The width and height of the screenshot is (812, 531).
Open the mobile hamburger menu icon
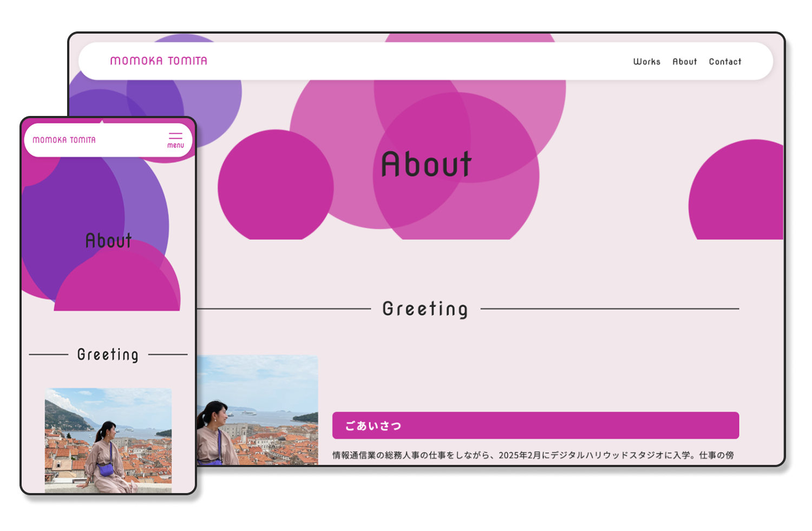175,139
